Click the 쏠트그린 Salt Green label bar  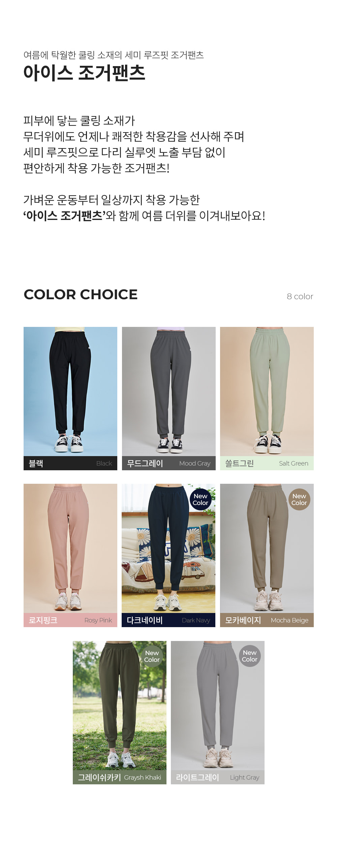click(x=267, y=463)
